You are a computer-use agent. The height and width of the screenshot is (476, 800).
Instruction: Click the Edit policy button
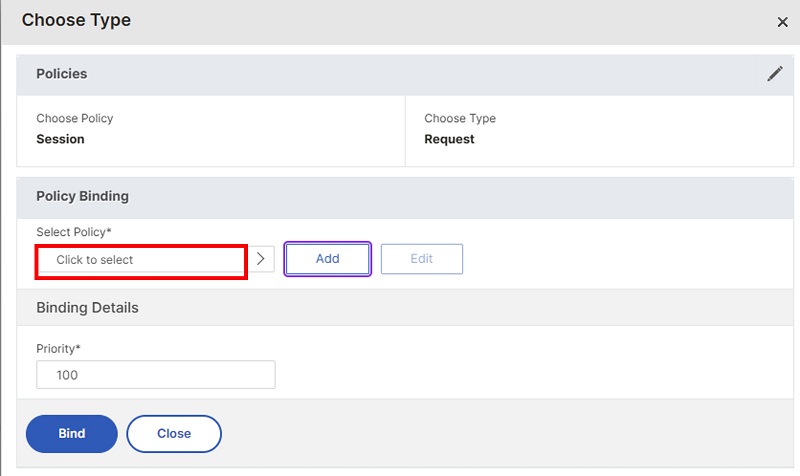(x=422, y=259)
